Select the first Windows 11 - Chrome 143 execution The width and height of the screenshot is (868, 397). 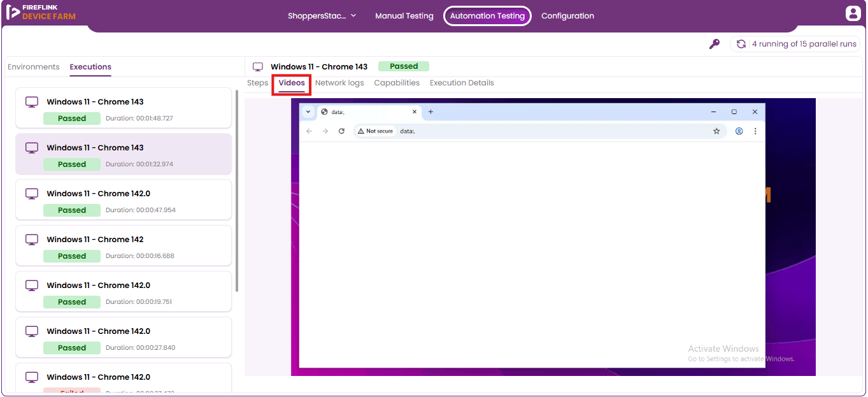pos(124,108)
